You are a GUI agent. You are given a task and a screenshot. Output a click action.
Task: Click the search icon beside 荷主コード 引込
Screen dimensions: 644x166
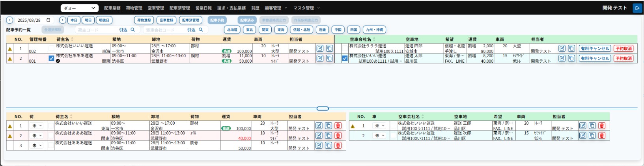(x=133, y=30)
